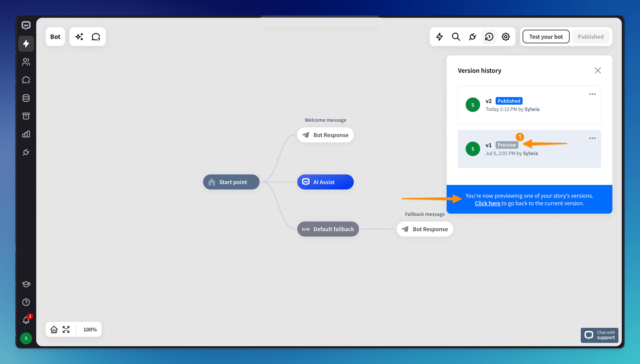Image resolution: width=640 pixels, height=364 pixels.
Task: Click the home reset view icon
Action: 54,329
